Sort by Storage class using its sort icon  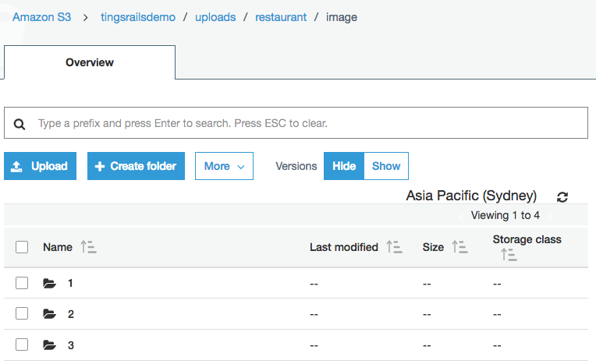(x=509, y=254)
